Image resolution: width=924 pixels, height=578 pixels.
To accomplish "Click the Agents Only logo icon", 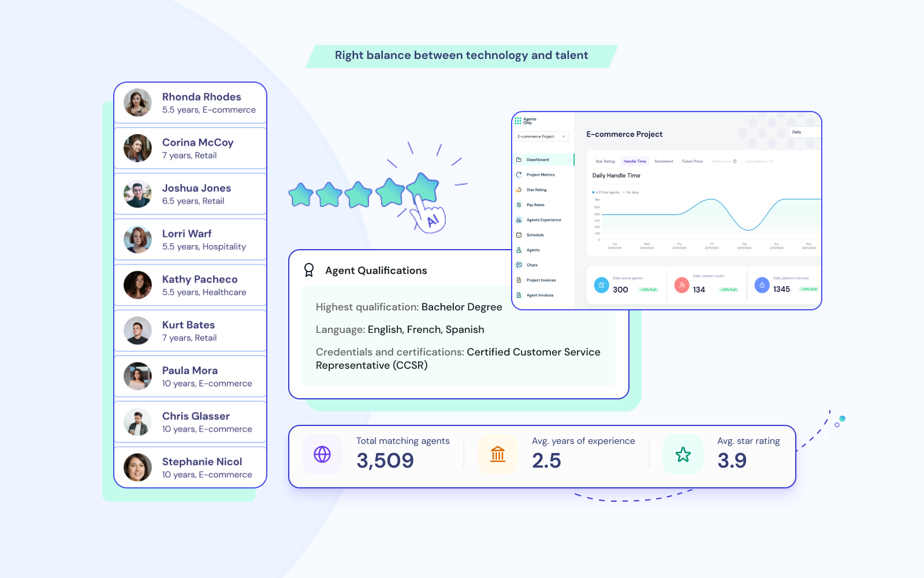I will pos(518,121).
